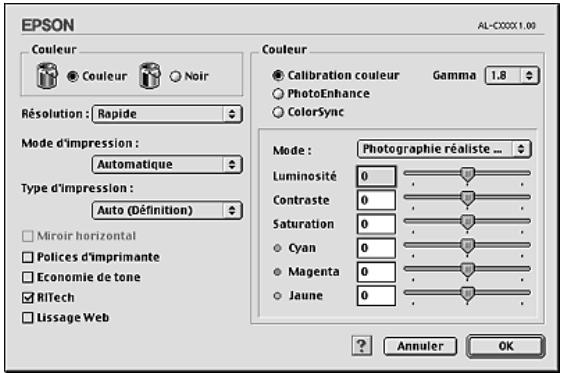This screenshot has width=562, height=373.
Task: Click the Jaune slider handle
Action: click(467, 293)
